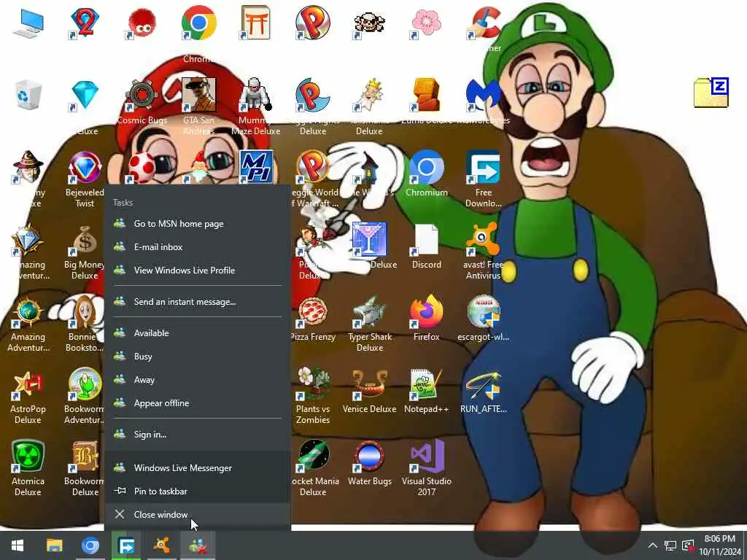Open the Recycle Bin icon

pos(28,95)
